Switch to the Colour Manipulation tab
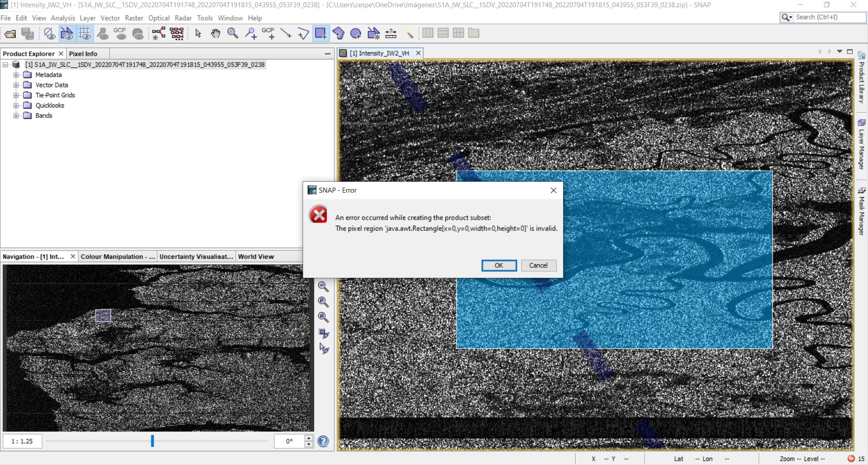The width and height of the screenshot is (868, 465). point(117,257)
